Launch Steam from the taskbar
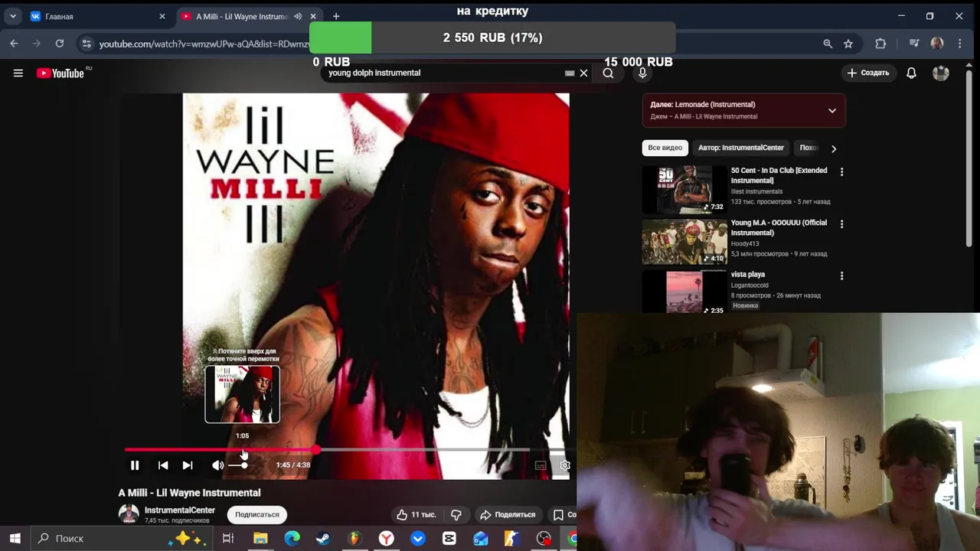Screen dimensions: 980x551 click(323, 539)
